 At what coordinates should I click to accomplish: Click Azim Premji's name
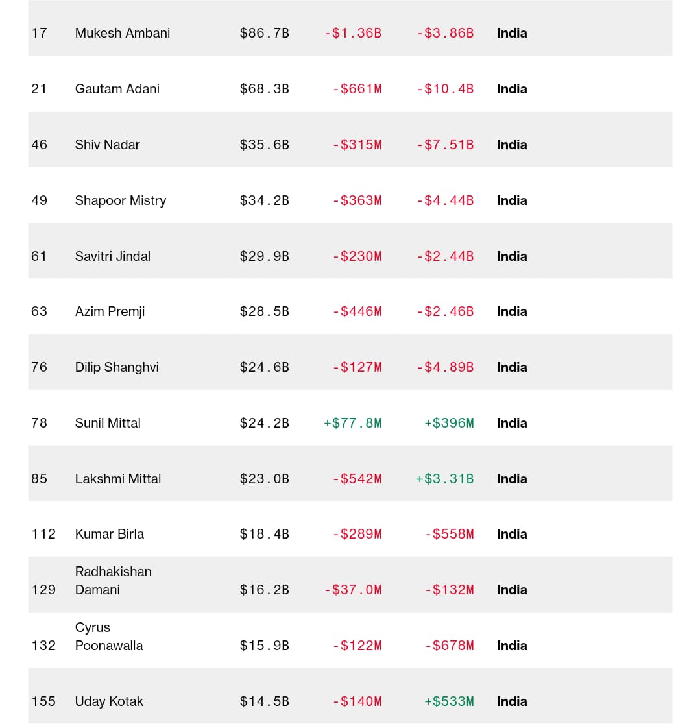point(110,311)
